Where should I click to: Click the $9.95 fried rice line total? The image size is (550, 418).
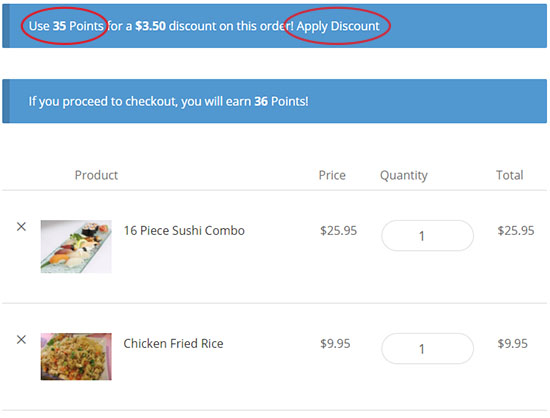click(x=512, y=343)
